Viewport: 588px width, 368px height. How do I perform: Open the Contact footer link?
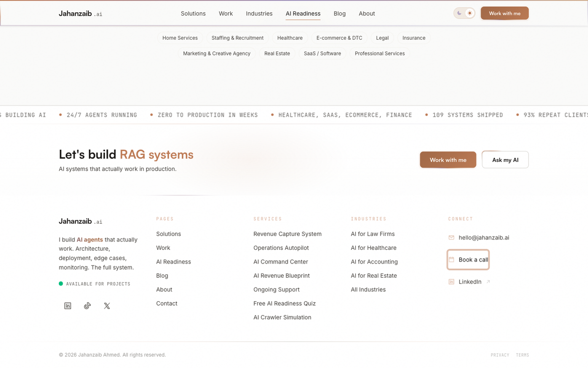167,303
